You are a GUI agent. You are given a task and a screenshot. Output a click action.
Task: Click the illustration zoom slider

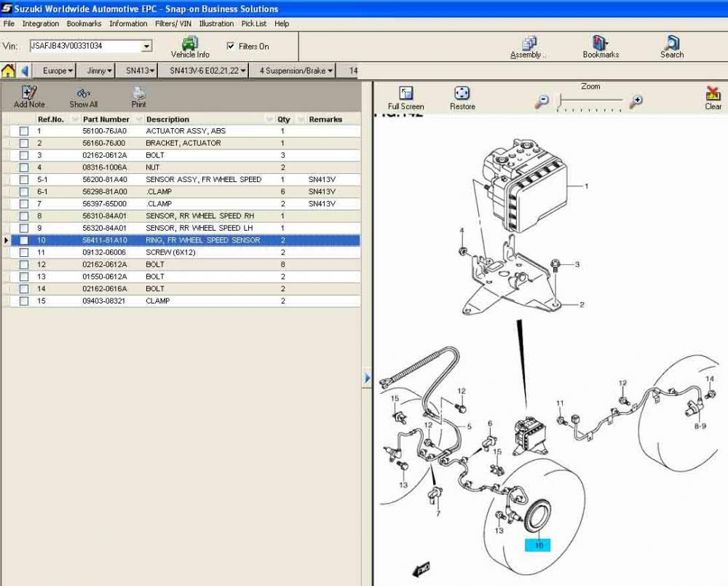click(590, 102)
